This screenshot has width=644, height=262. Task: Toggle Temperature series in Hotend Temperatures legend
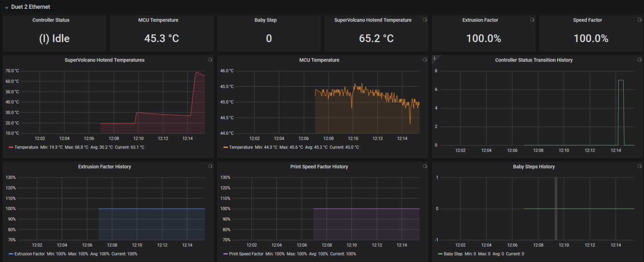click(26, 147)
